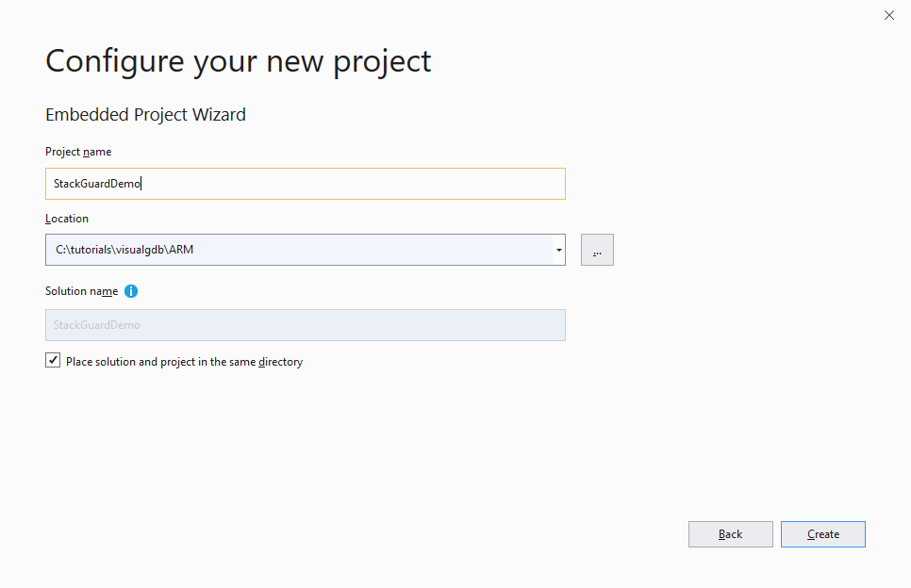Click the 'Configure your new project' heading
Image resolution: width=911 pixels, height=588 pixels.
coord(238,61)
